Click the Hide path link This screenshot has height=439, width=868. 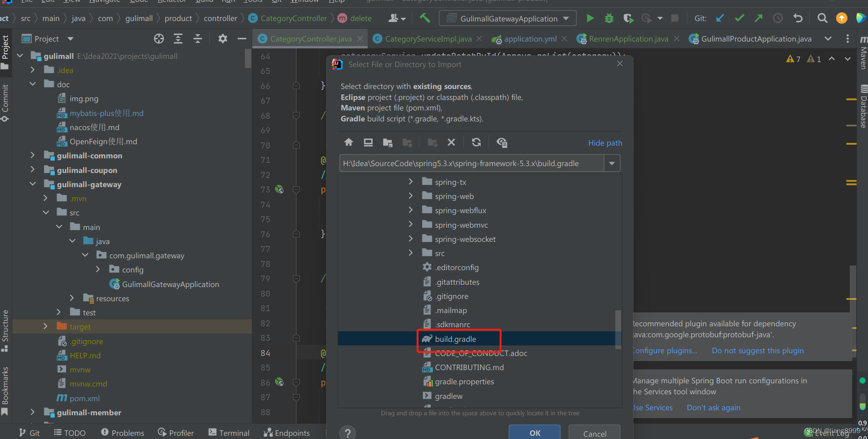tap(605, 142)
